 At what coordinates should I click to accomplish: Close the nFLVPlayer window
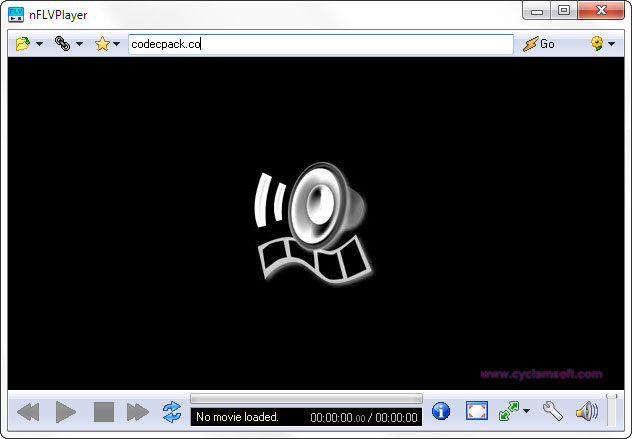(601, 10)
